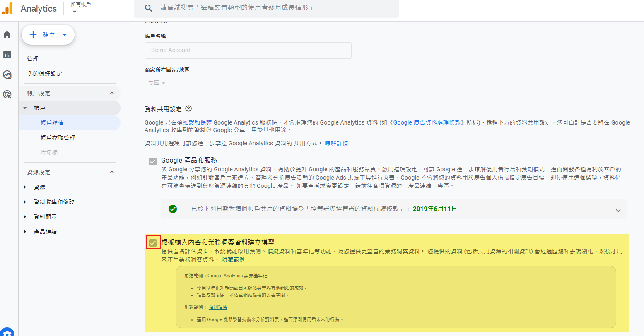The width and height of the screenshot is (644, 336).
Task: Click the 資料共用設定 heading
Action: tap(163, 109)
